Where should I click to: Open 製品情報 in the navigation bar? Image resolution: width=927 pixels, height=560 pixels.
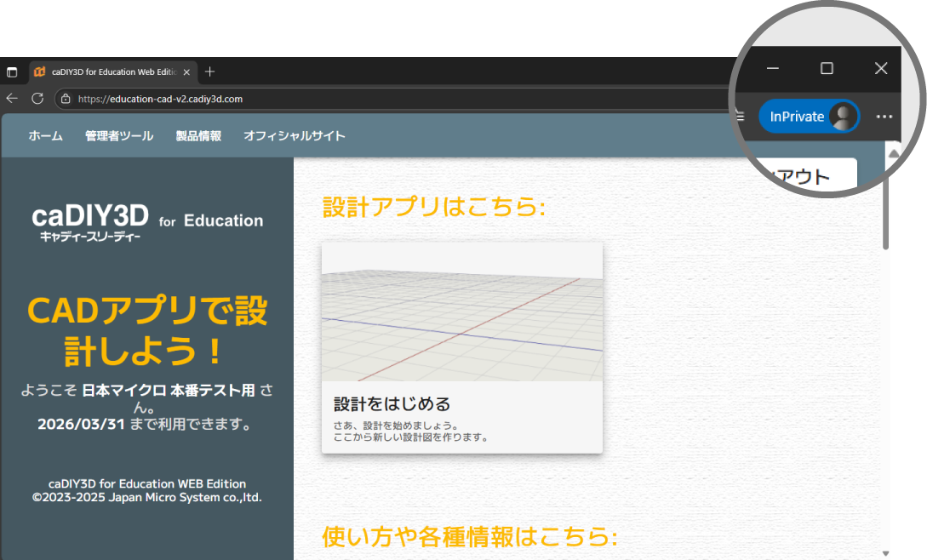(198, 136)
